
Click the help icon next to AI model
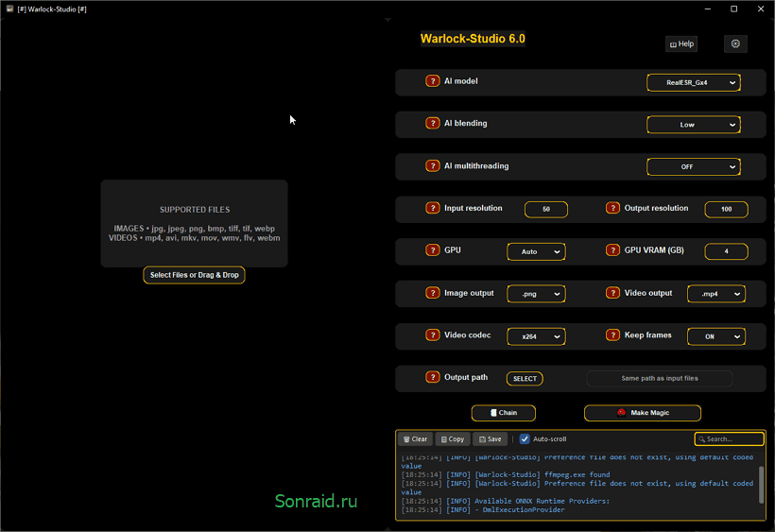pos(433,81)
